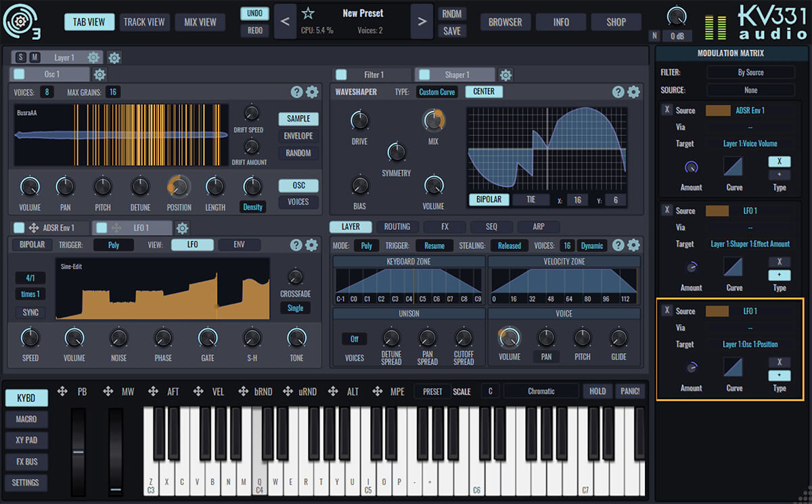Select the ROUTING tab
This screenshot has height=504, width=812.
pyautogui.click(x=398, y=227)
